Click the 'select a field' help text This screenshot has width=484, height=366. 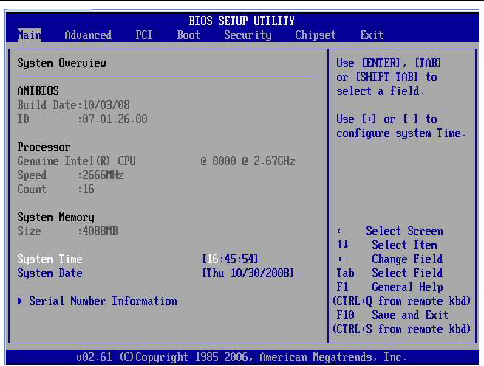380,91
